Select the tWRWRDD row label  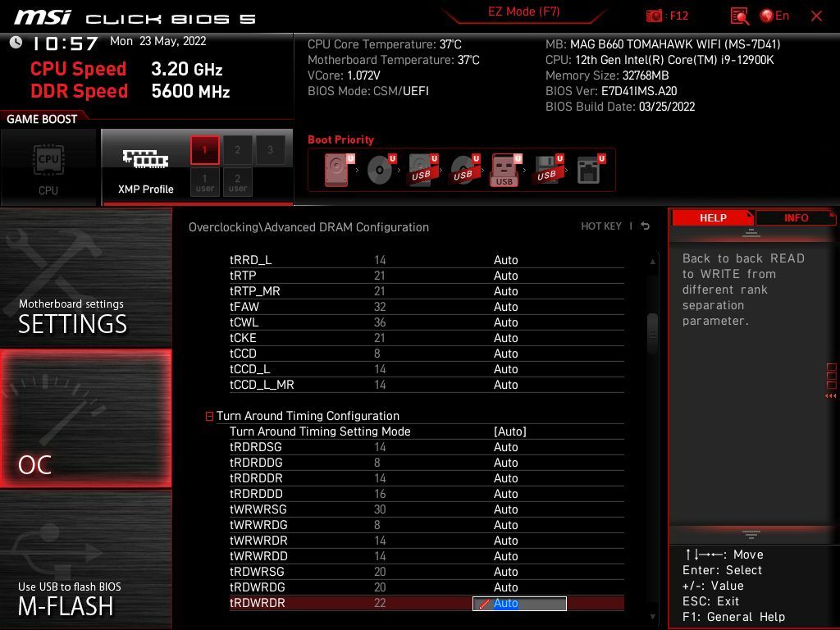(x=258, y=555)
